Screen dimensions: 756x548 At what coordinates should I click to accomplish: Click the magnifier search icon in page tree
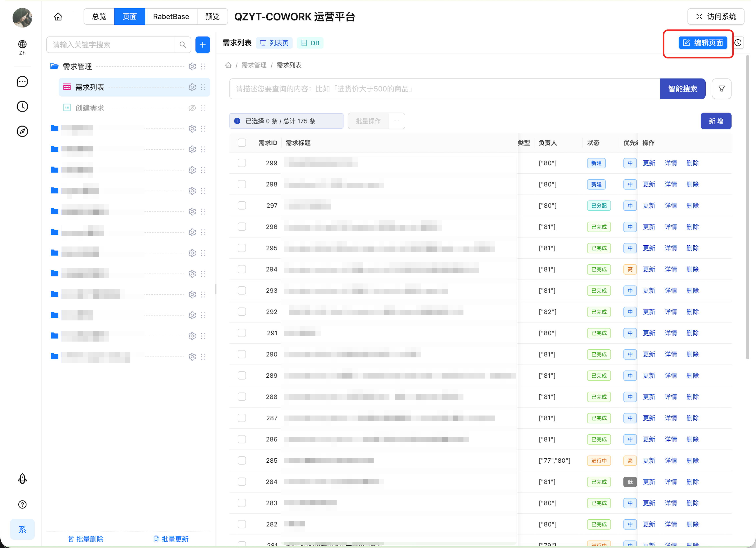[x=183, y=45]
